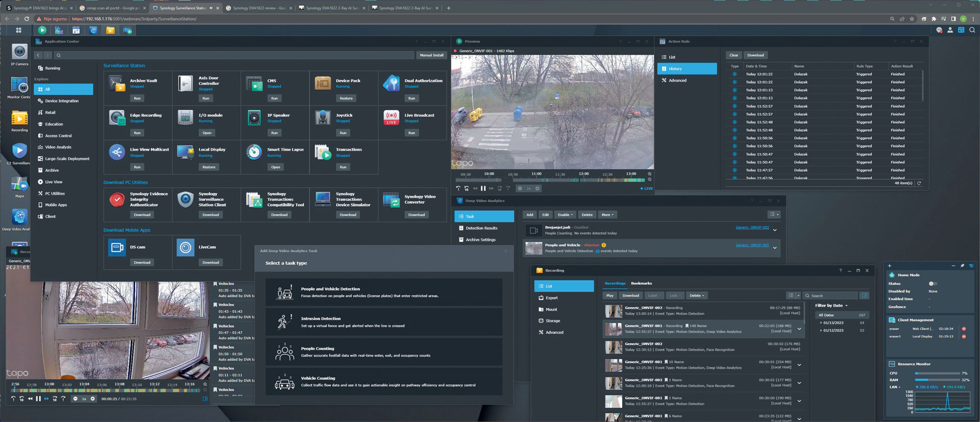Click the Application Center search field
The image size is (980, 422).
pyautogui.click(x=234, y=55)
